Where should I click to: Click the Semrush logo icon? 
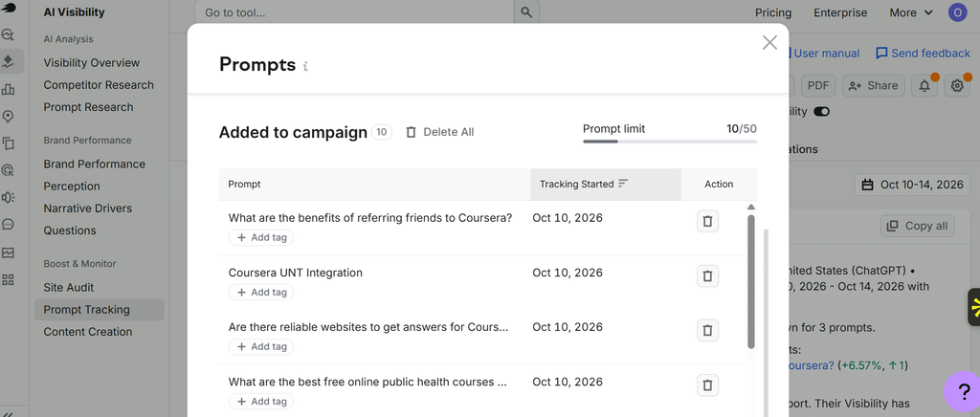pyautogui.click(x=8, y=8)
